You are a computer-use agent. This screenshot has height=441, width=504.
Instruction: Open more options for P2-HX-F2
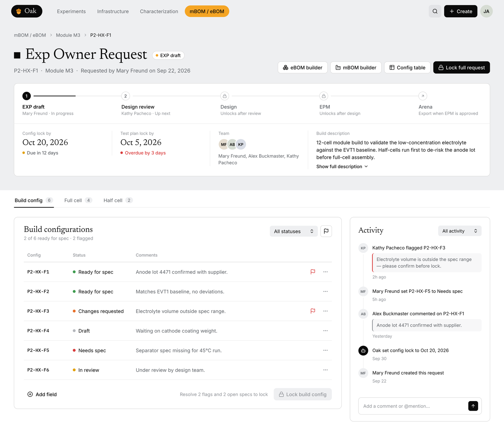tap(325, 292)
